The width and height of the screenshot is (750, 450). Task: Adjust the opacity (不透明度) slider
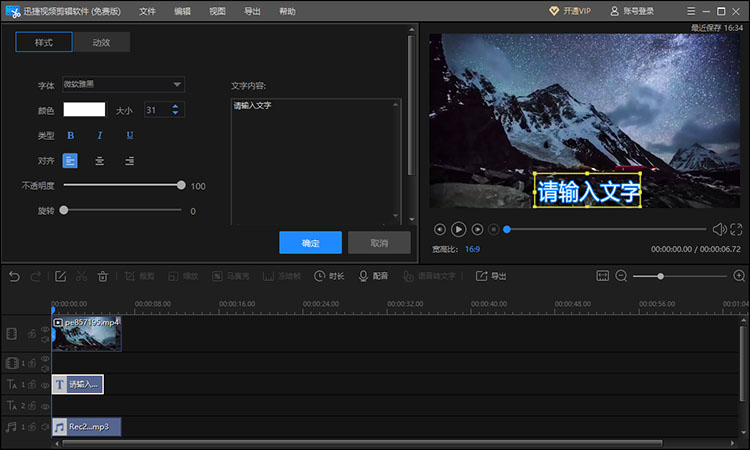coord(123,185)
